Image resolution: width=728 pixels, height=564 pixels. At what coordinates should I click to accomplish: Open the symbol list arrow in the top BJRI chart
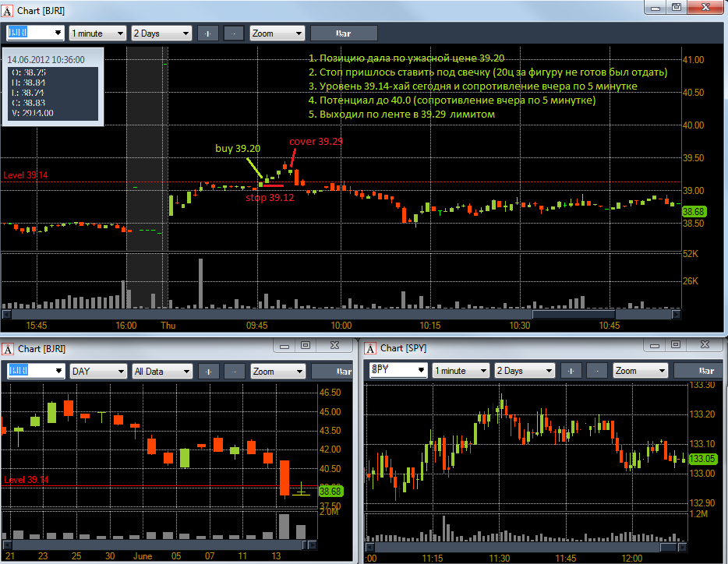pyautogui.click(x=58, y=33)
